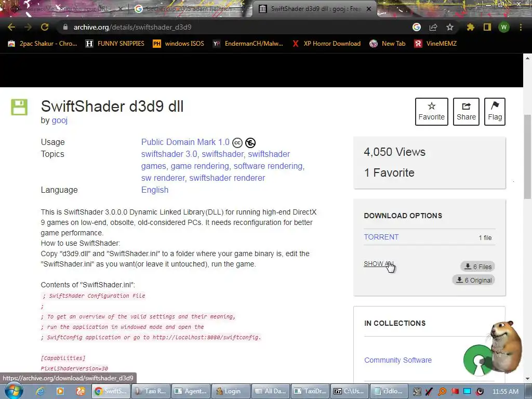Click the green floppy disk software icon
The width and height of the screenshot is (532, 399).
19,107
